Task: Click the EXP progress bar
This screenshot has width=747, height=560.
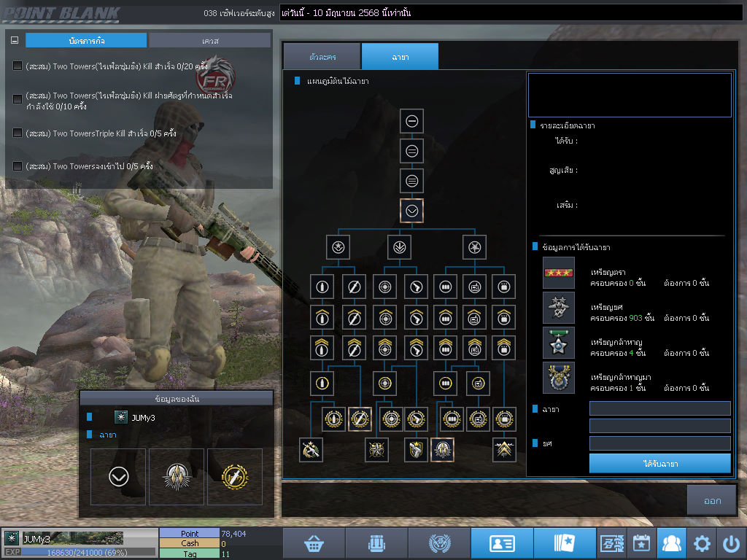Action: (x=88, y=553)
